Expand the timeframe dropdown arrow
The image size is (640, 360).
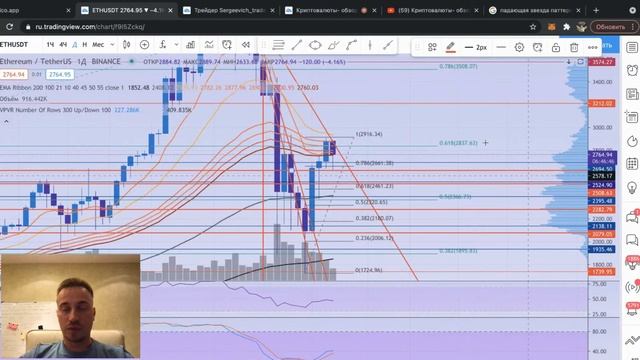point(112,44)
